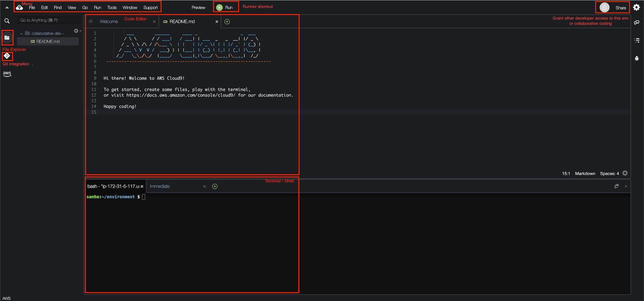Viewport: 644px width, 301px height.
Task: Open the Support menu
Action: (x=151, y=7)
